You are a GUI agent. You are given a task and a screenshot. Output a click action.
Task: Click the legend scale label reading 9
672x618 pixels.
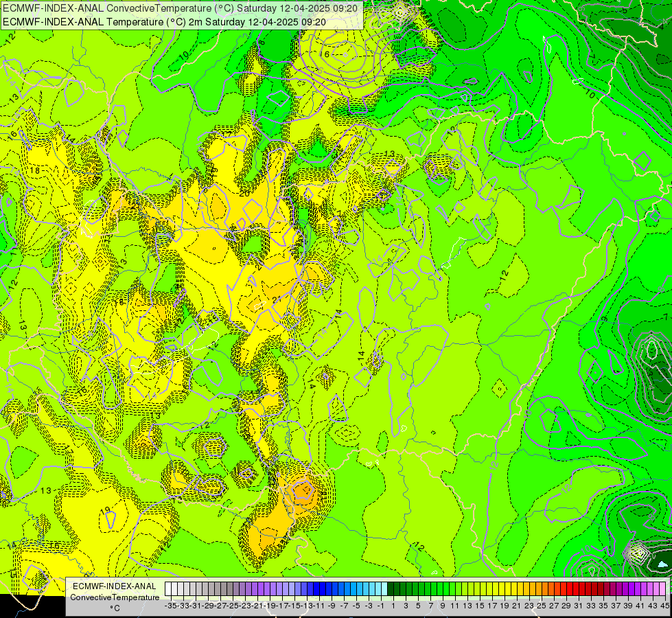click(x=443, y=606)
